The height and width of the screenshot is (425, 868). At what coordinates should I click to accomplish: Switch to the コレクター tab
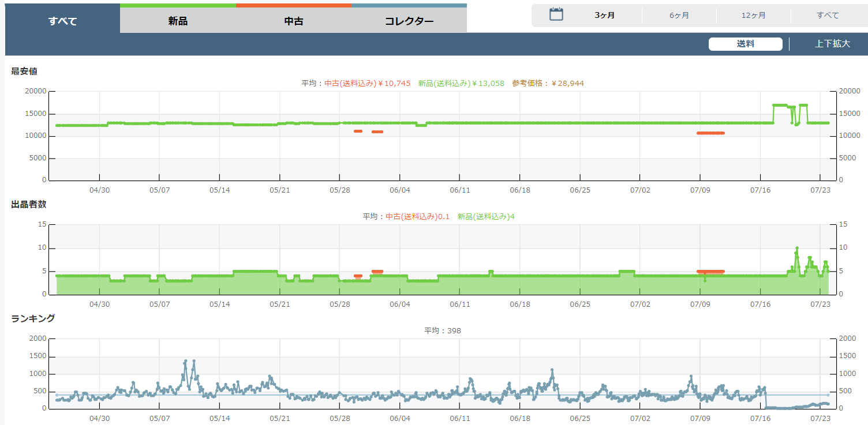409,21
